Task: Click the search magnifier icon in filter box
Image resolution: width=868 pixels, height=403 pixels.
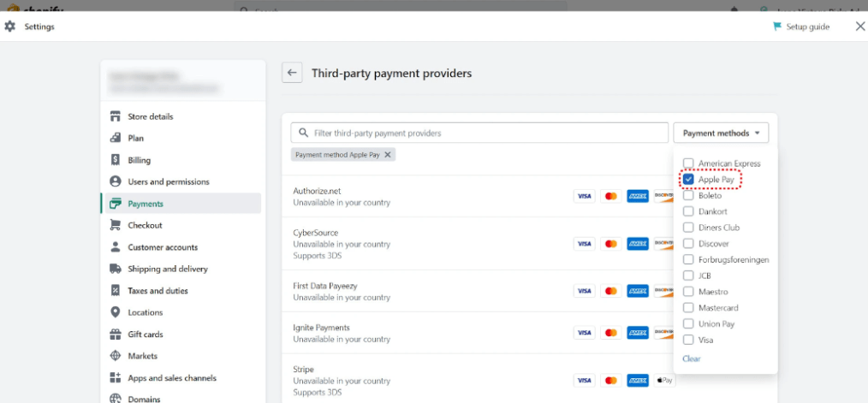Action: [303, 133]
